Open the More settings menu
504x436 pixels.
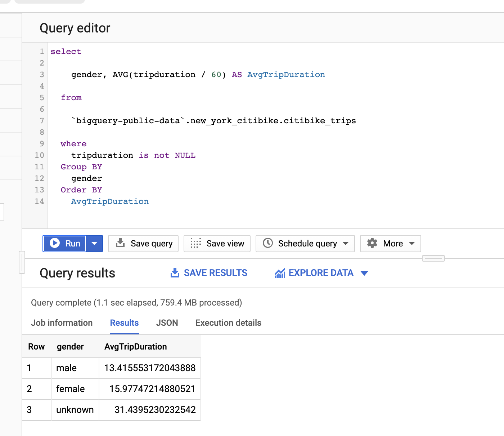click(391, 244)
